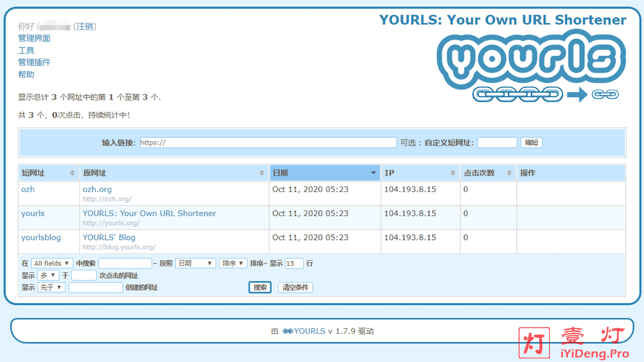Open the YOURLS' Blog title link
Viewport: 644px width, 362px height.
[109, 238]
